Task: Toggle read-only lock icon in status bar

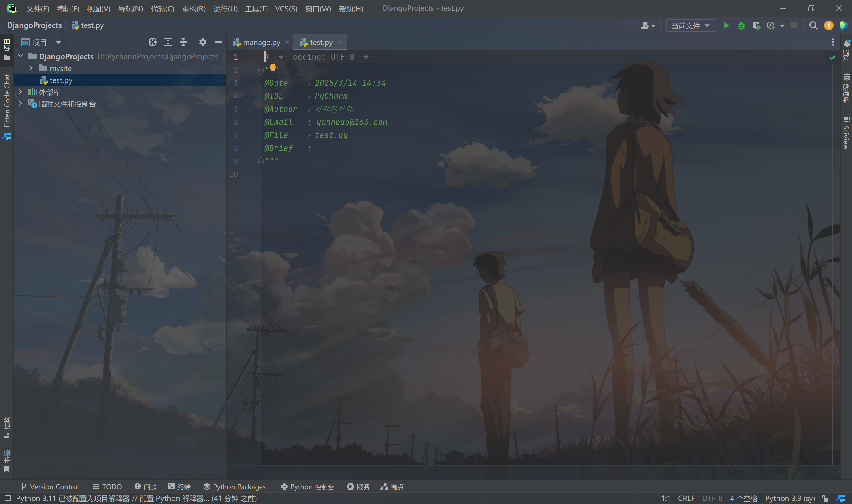Action: click(x=825, y=498)
